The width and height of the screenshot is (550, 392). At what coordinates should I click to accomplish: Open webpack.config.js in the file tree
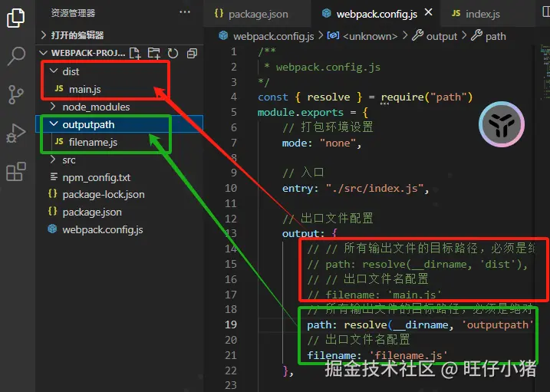point(119,229)
